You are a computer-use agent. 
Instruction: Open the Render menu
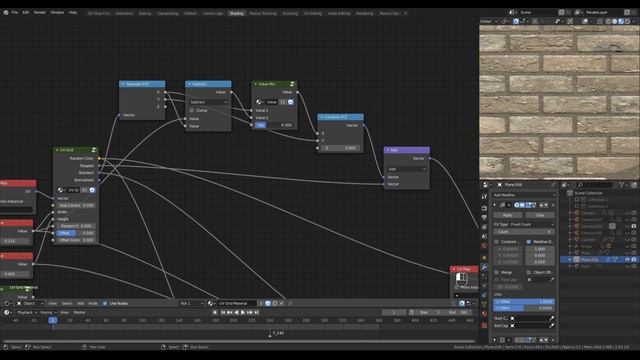click(40, 13)
